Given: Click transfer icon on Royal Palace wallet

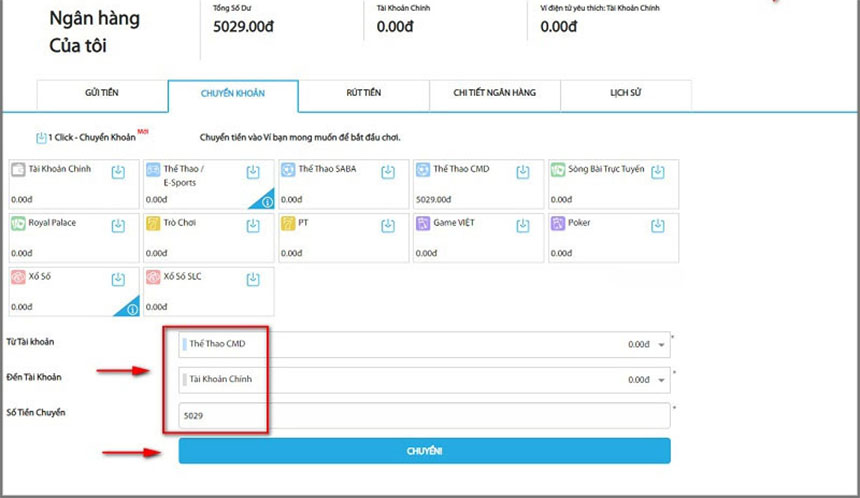Looking at the screenshot, I should pos(118,225).
